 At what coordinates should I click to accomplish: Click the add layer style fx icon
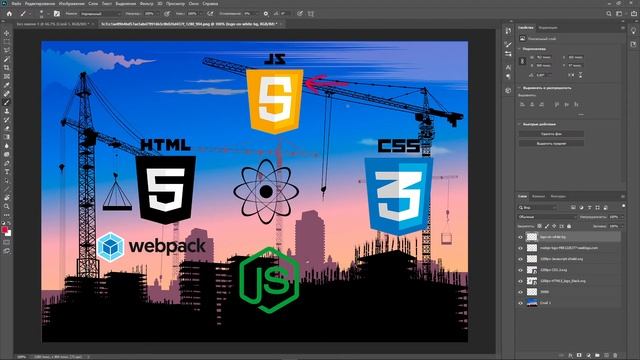[x=570, y=356]
